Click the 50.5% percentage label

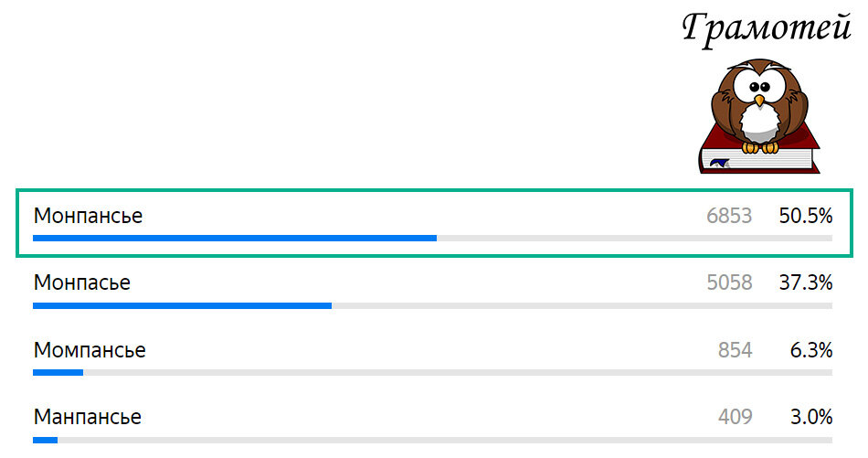[x=805, y=217]
